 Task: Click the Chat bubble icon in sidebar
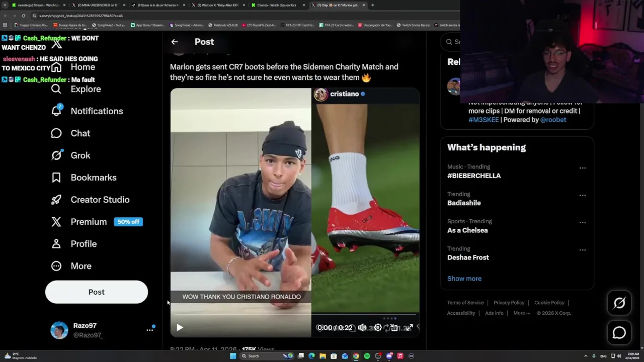[56, 133]
